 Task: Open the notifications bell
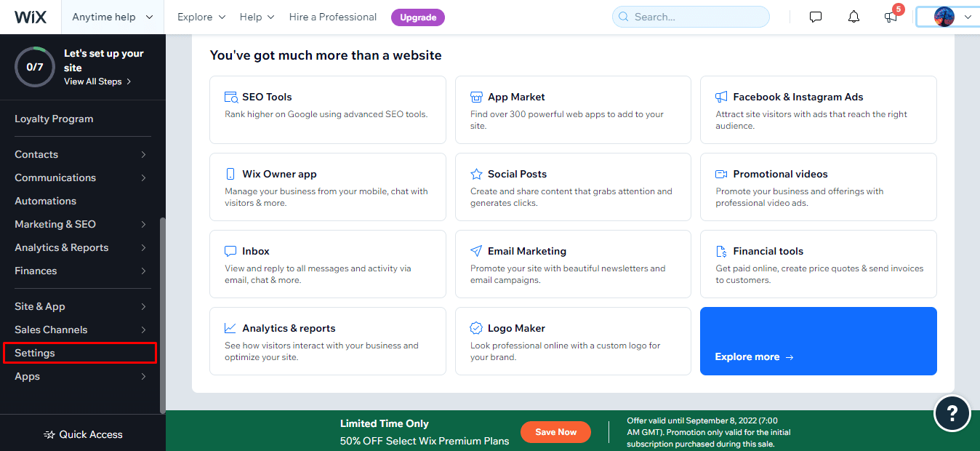point(854,17)
